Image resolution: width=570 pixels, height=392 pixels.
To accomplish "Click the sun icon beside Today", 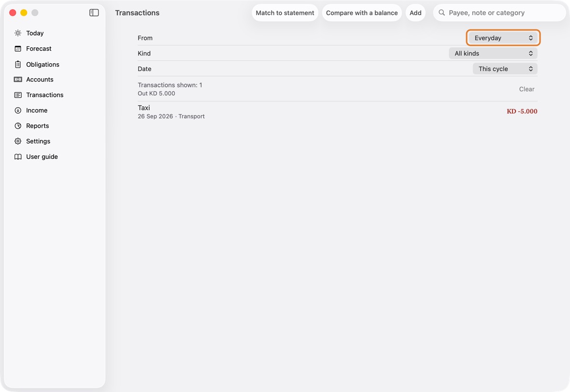I will [18, 33].
